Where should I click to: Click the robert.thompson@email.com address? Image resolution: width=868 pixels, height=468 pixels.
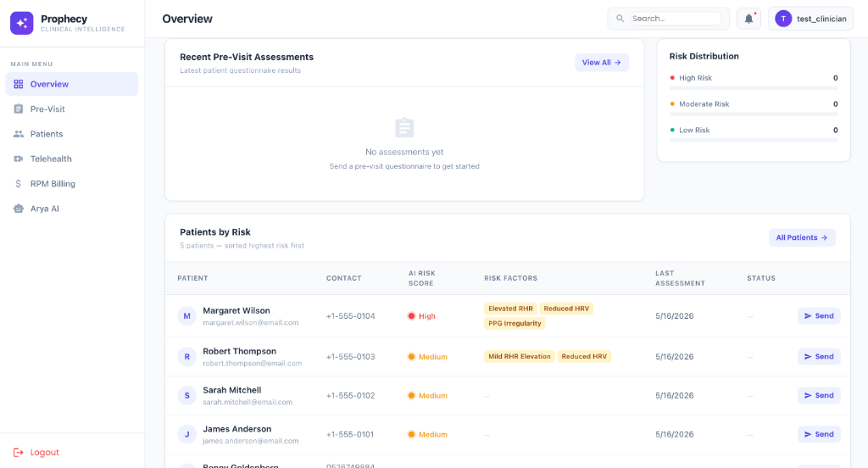253,364
